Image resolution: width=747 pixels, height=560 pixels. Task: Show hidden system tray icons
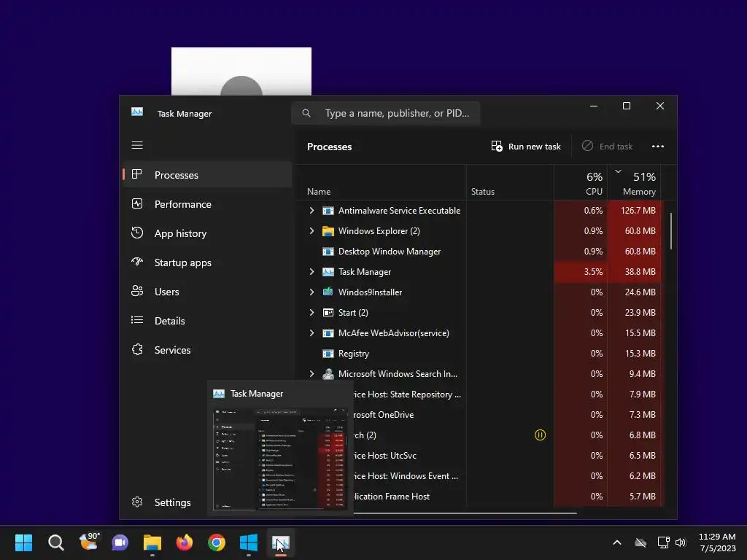tap(616, 542)
